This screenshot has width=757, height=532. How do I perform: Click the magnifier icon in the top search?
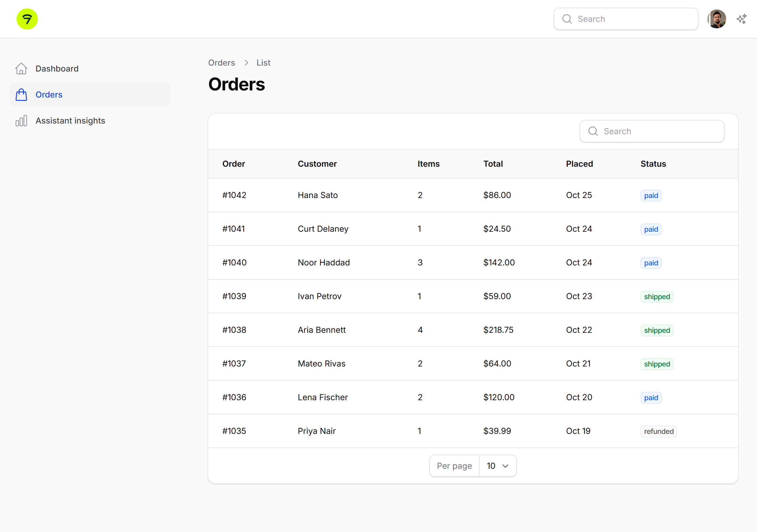coord(567,19)
